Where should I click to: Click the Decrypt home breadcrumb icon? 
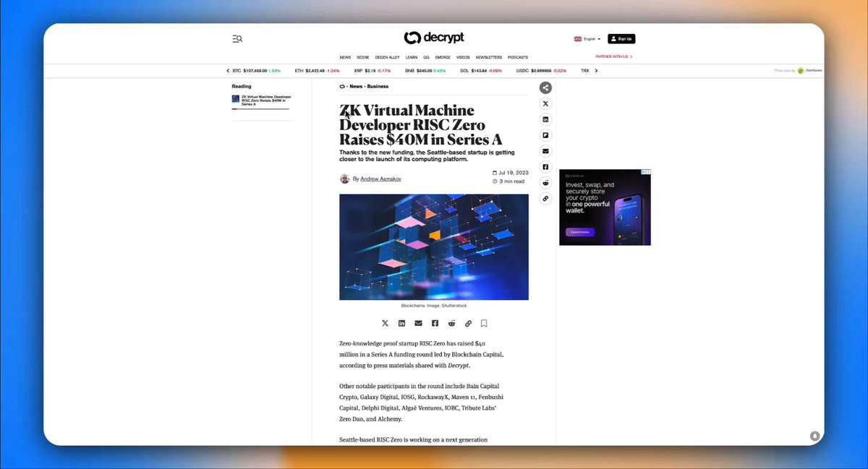coord(342,87)
